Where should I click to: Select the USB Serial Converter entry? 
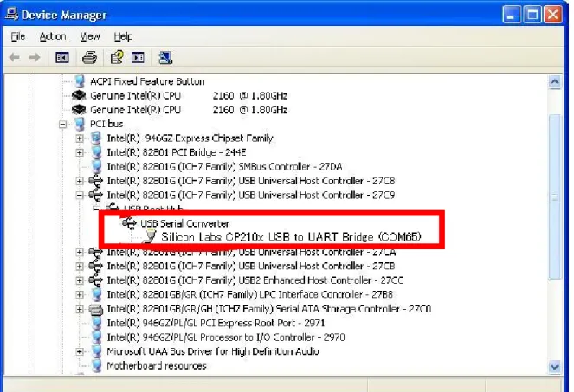(185, 223)
